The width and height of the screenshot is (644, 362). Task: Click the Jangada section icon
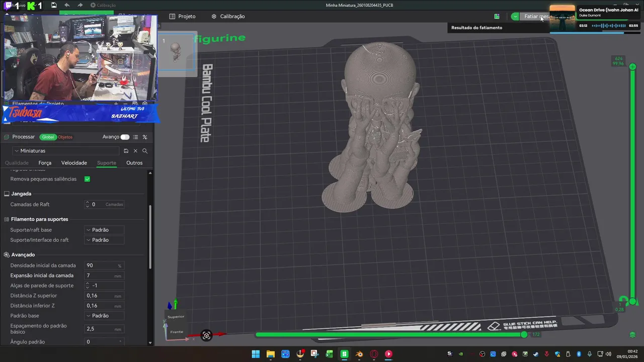[x=7, y=194]
